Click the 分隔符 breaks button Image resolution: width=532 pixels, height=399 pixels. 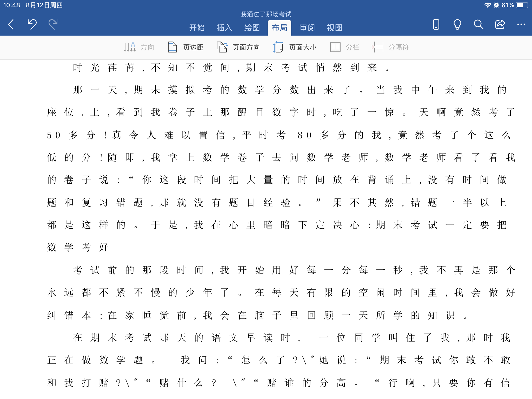[x=390, y=47]
